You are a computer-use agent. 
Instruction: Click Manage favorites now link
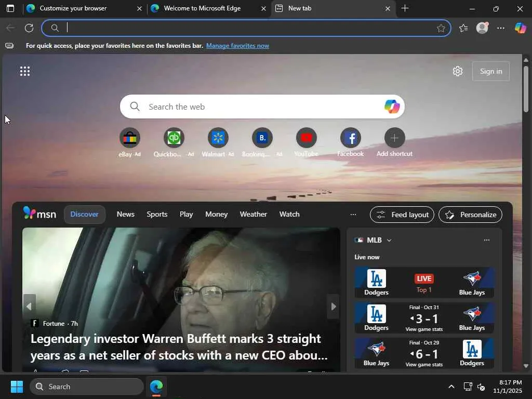tap(237, 46)
